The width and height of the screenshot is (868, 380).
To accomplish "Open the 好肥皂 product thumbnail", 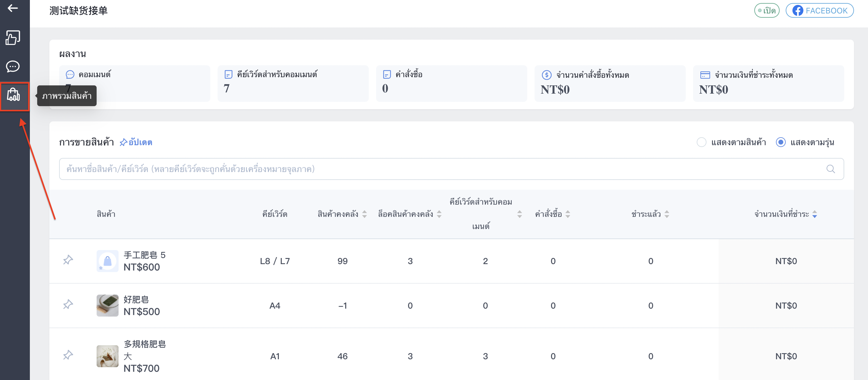I will pos(108,306).
